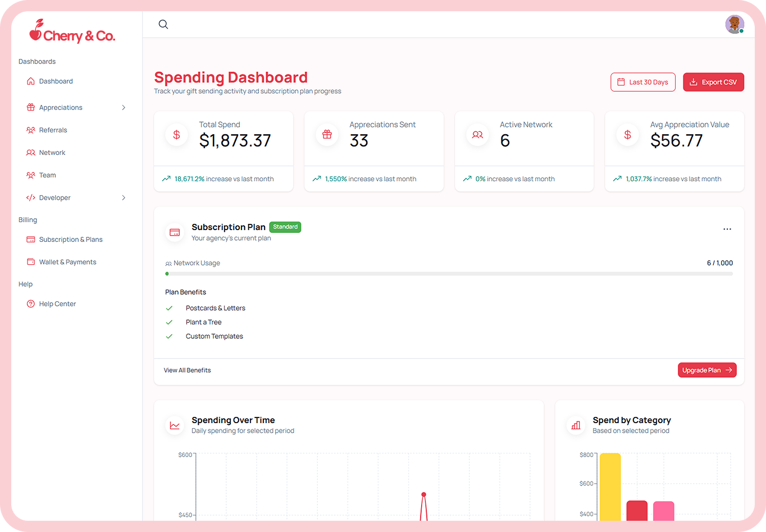
Task: Open the user avatar profile
Action: tap(735, 24)
